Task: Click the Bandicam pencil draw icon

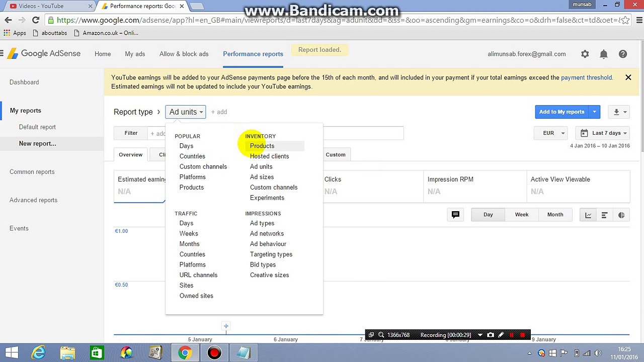Action: click(x=501, y=335)
